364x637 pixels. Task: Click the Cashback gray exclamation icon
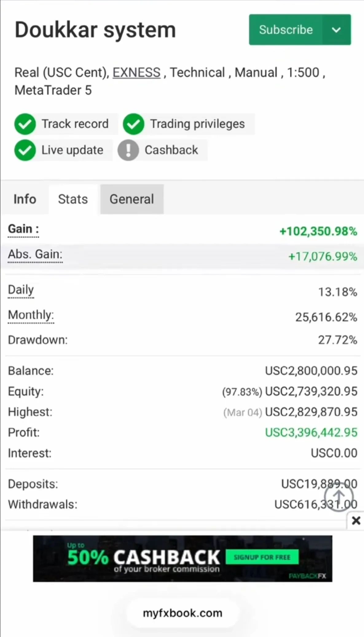tap(128, 150)
